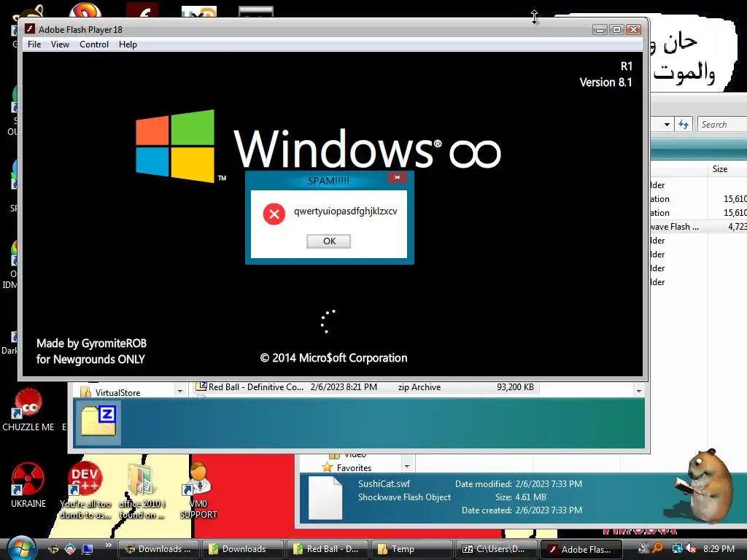Select the VirtualStore folder in tree
Viewport: 747px width, 560px height.
pos(111,392)
